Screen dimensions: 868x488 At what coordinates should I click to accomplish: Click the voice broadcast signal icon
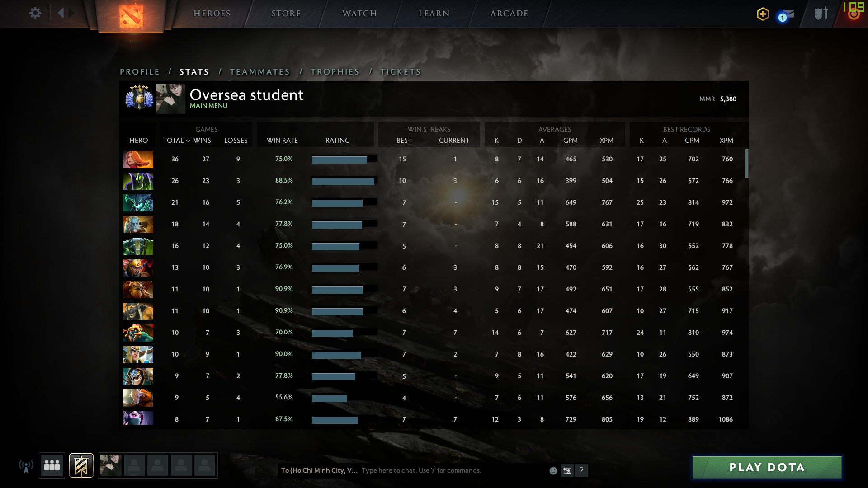point(26,466)
